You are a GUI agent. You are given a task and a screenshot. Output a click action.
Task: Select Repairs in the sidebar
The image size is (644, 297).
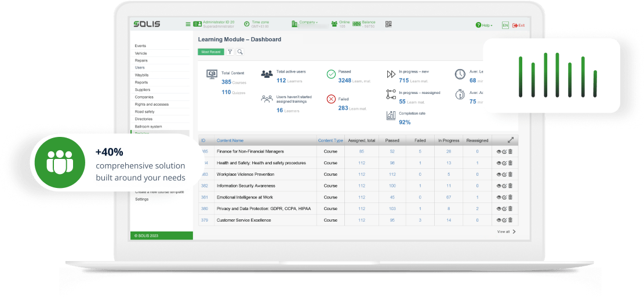(x=141, y=61)
